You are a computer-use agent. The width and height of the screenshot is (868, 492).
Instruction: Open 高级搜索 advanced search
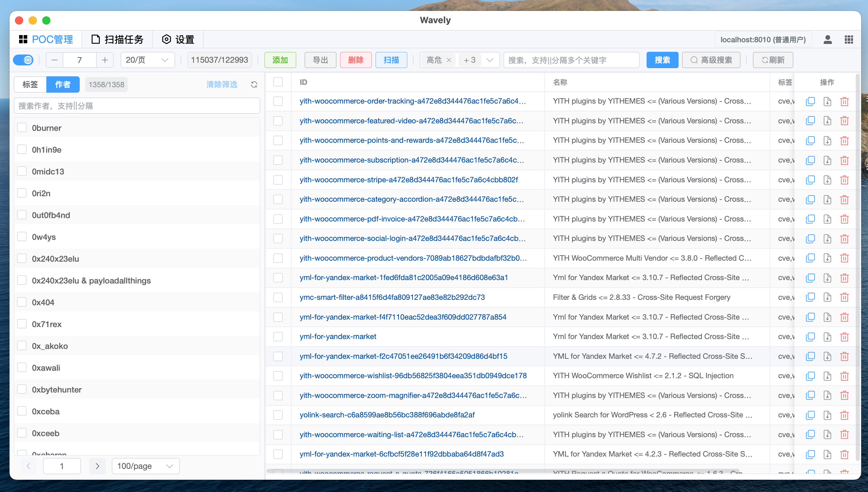tap(711, 60)
